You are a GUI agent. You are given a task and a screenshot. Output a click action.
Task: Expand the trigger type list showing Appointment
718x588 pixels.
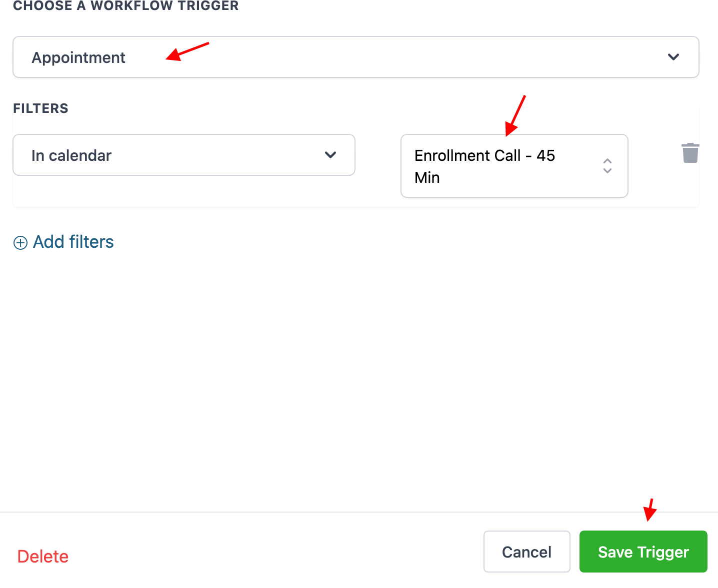point(355,57)
